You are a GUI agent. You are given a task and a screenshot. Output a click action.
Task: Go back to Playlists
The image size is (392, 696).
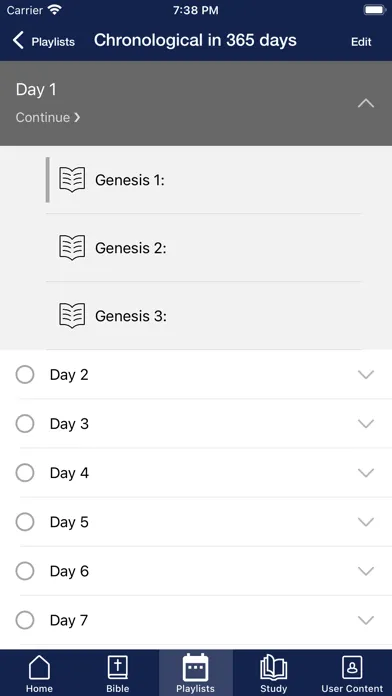coord(43,41)
